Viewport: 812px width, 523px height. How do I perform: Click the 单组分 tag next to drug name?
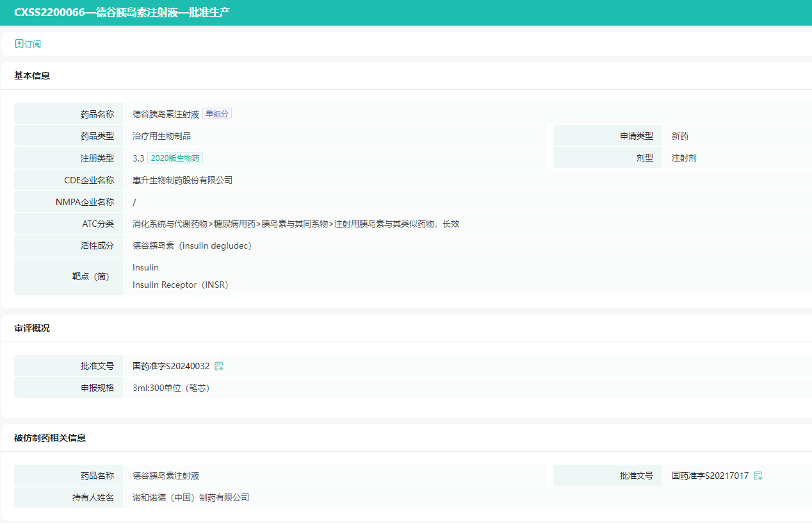click(x=217, y=114)
